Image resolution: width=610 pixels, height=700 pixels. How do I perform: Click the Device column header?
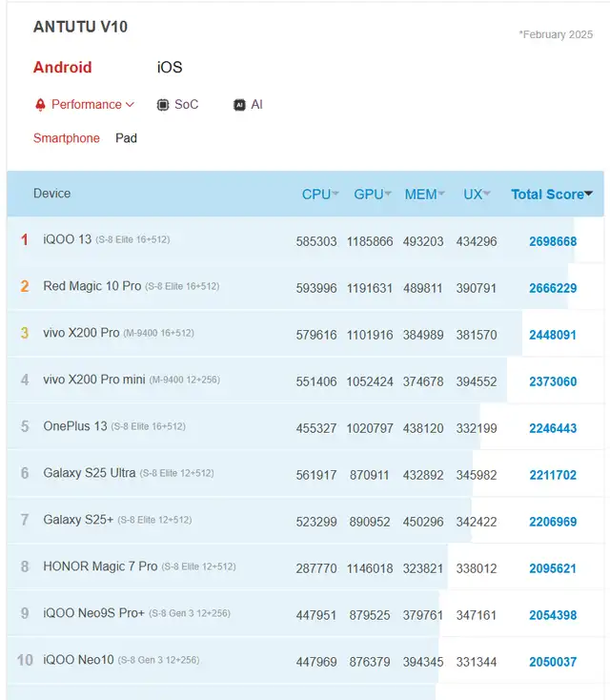(x=51, y=194)
